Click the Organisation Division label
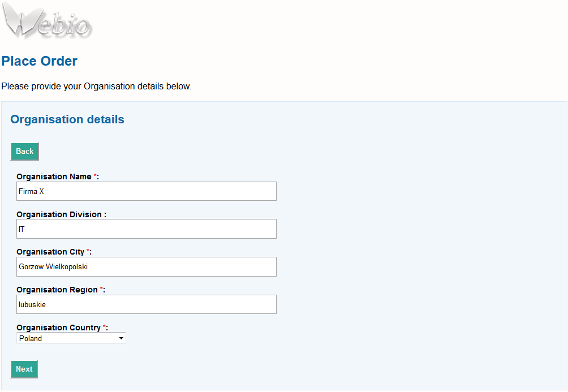568x392 pixels. (59, 214)
